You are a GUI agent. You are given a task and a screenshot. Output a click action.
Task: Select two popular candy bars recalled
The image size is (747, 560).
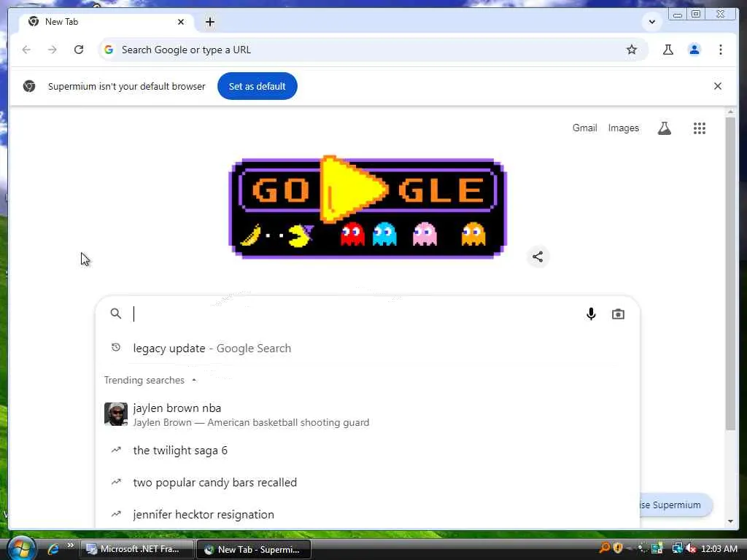point(368,483)
